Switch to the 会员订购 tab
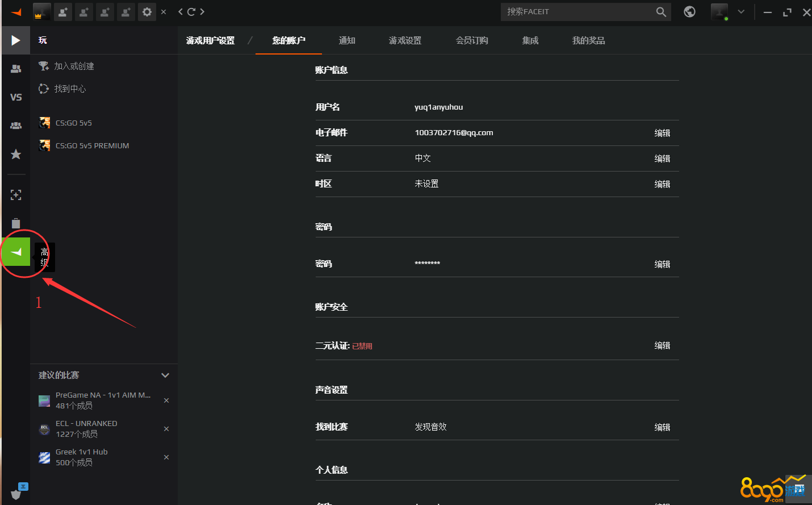 tap(472, 41)
